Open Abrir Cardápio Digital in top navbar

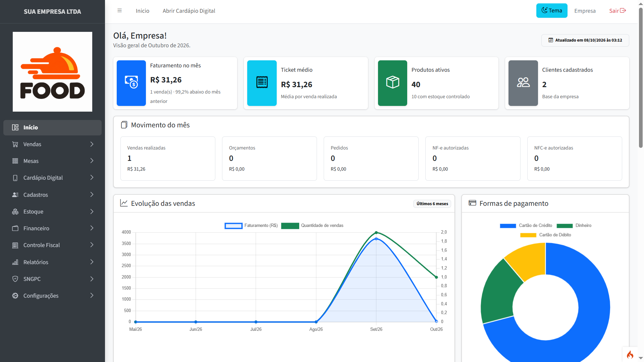(189, 11)
